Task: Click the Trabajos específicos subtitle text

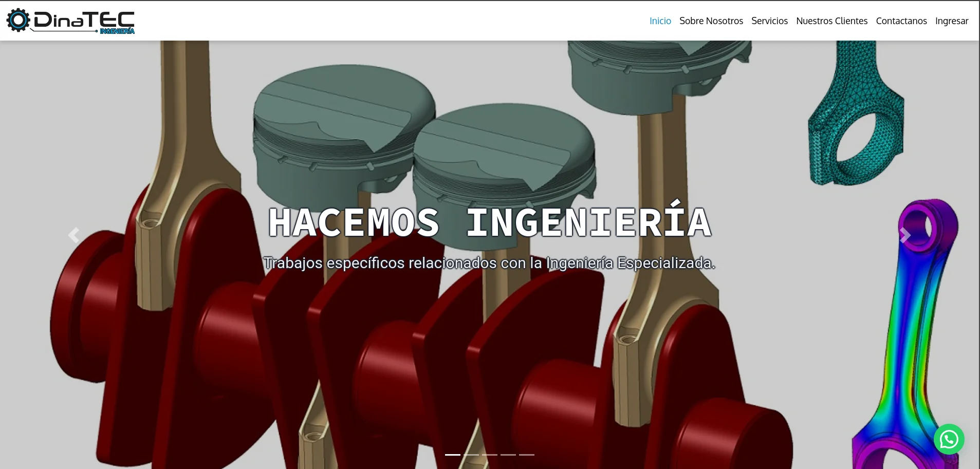Action: tap(489, 263)
